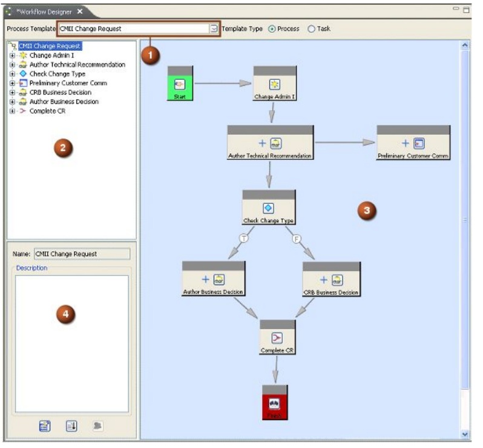This screenshot has height=448, width=483.
Task: Click the Name field showing CMII Change Request
Action: 82,254
